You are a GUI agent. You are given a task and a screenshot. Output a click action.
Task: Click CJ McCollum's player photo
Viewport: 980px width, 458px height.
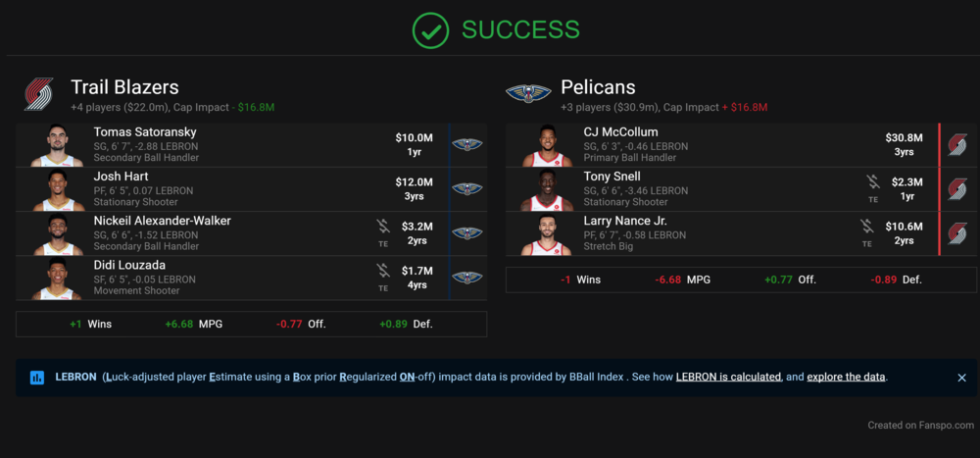(x=547, y=145)
